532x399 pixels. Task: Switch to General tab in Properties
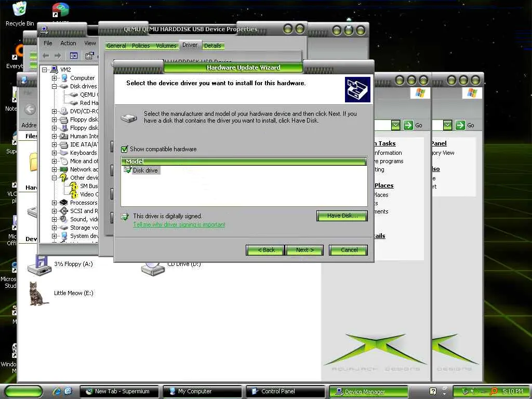116,46
